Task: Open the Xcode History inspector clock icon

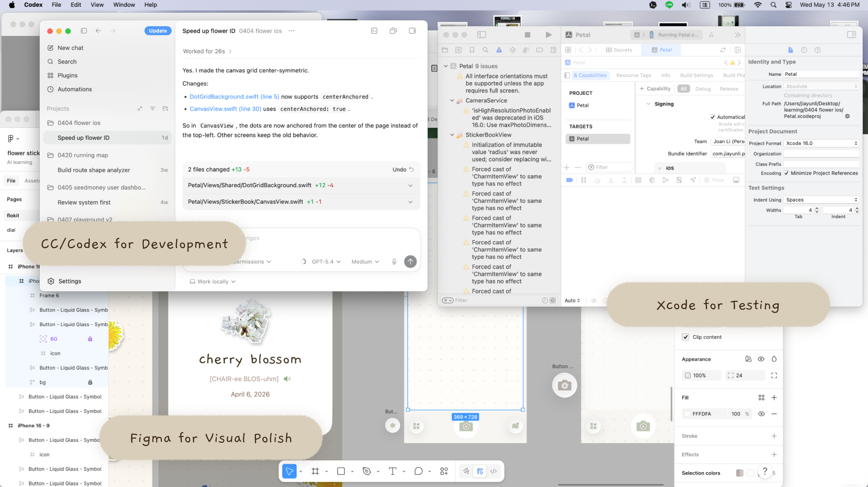Action: tap(804, 50)
